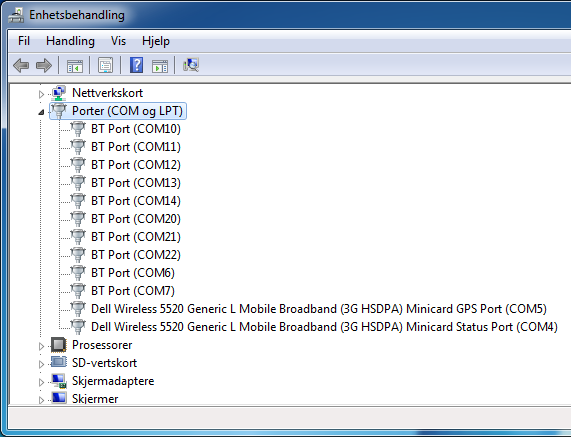Toggle the action pane toolbar icon
The height and width of the screenshot is (437, 571).
point(160,66)
